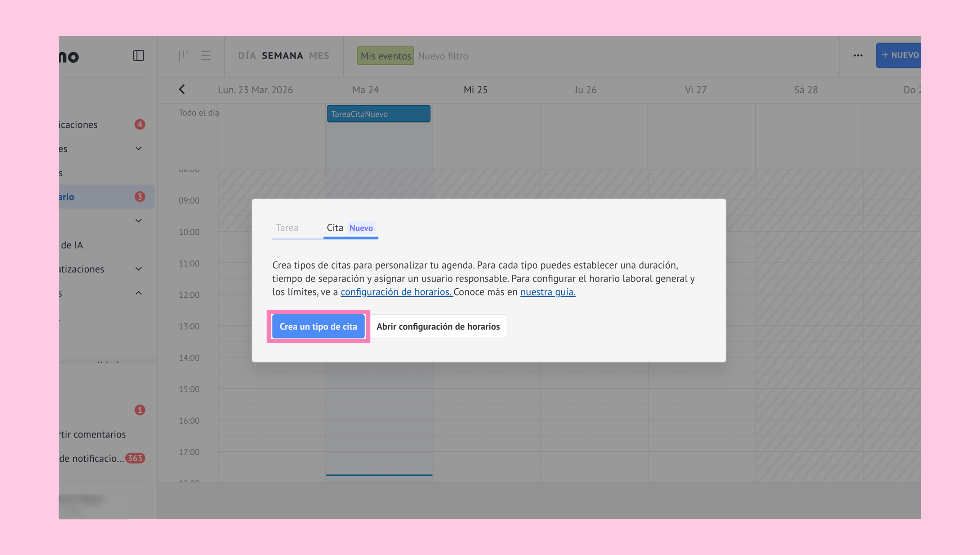Collapse the expanded sidebar section chevron
This screenshot has width=980, height=555.
tap(139, 293)
